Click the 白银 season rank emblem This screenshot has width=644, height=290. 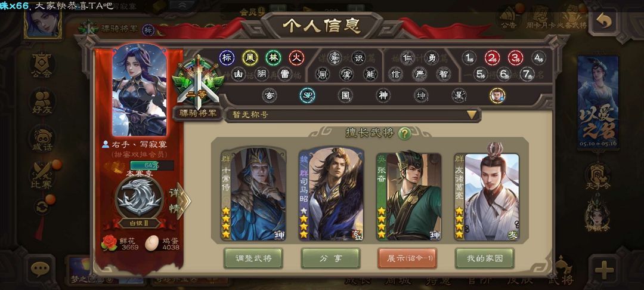[139, 198]
